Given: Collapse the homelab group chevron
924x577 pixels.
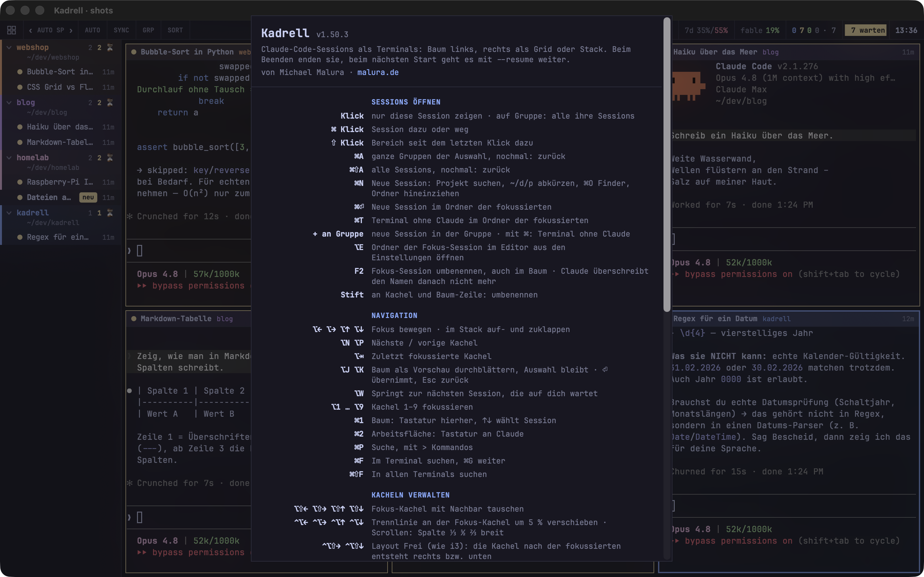Looking at the screenshot, I should (9, 158).
